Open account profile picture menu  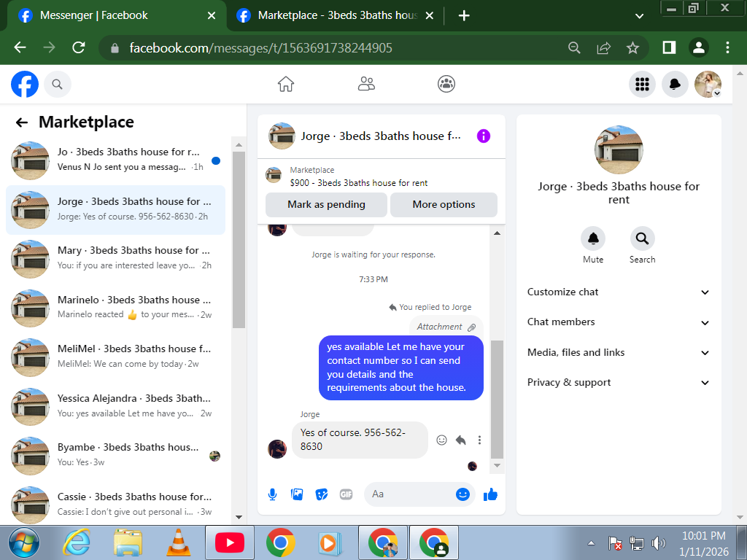pyautogui.click(x=708, y=85)
